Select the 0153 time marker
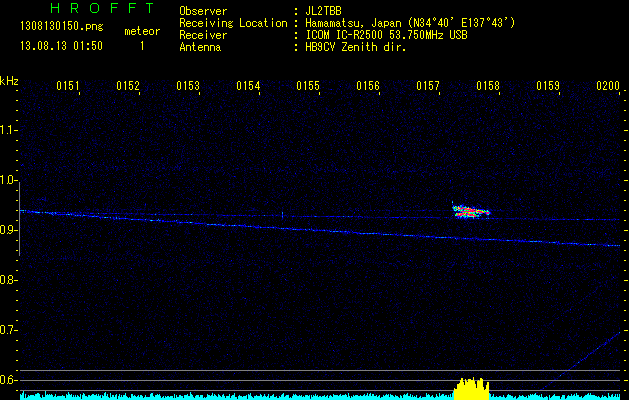This screenshot has width=629, height=400. 188,87
